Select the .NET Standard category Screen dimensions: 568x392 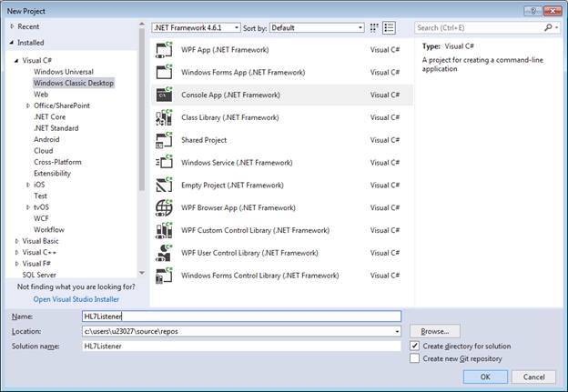click(x=56, y=128)
